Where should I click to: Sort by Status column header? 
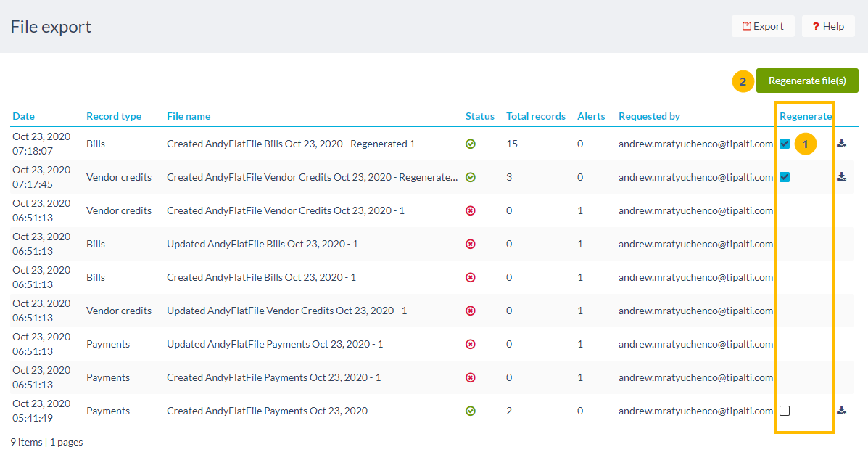[x=479, y=116]
